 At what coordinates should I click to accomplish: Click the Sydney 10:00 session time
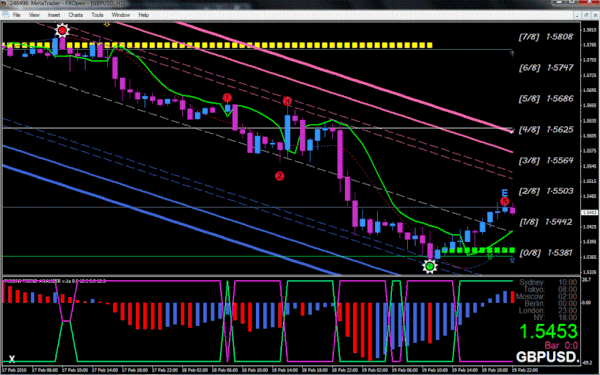pyautogui.click(x=548, y=283)
